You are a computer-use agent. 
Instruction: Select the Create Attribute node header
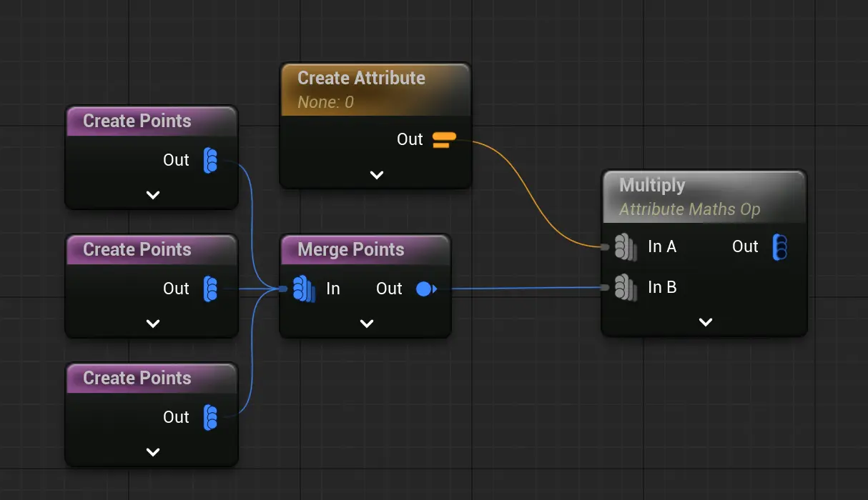point(361,79)
